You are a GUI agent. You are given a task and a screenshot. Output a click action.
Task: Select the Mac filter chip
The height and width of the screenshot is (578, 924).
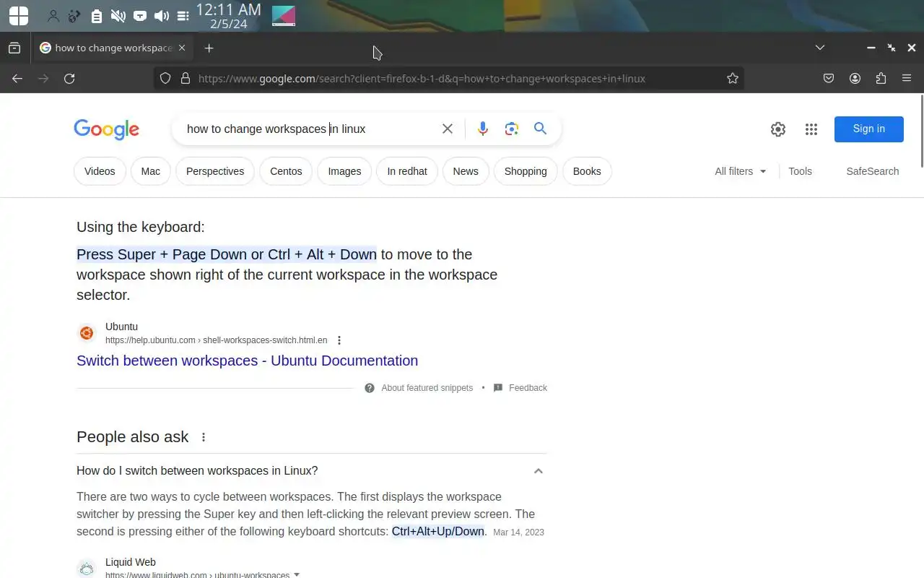tap(151, 171)
